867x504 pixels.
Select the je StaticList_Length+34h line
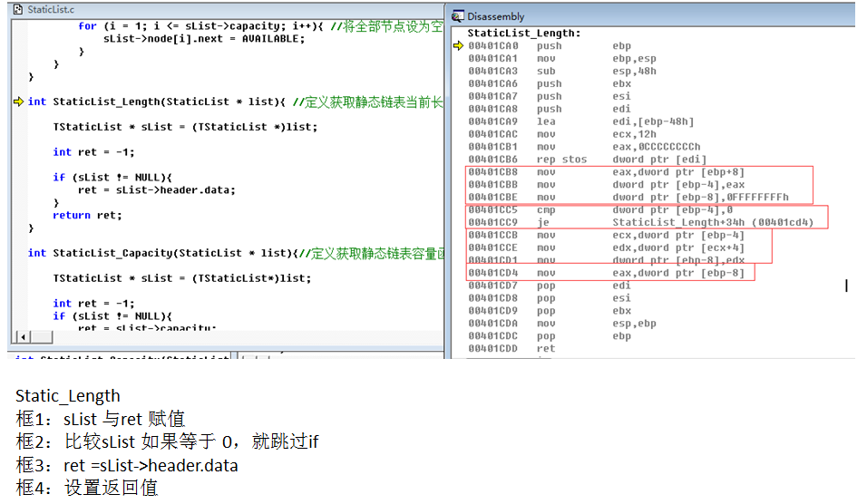tap(641, 223)
